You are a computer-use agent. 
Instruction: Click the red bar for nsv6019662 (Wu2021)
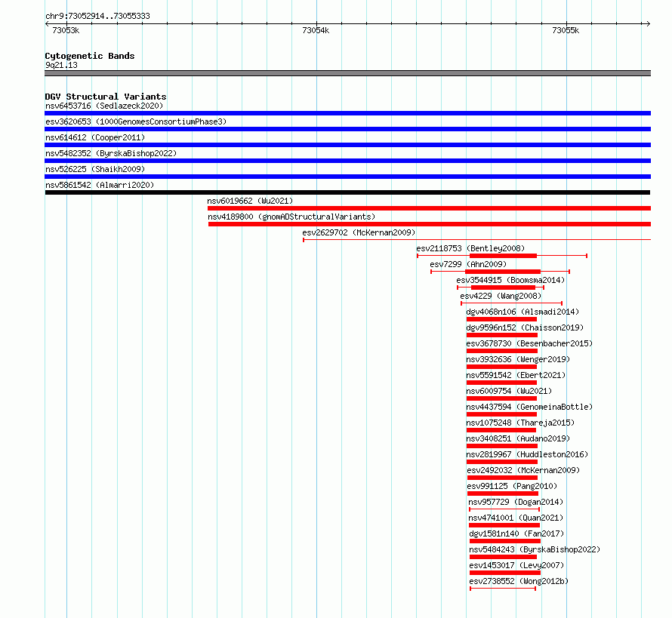click(x=429, y=208)
